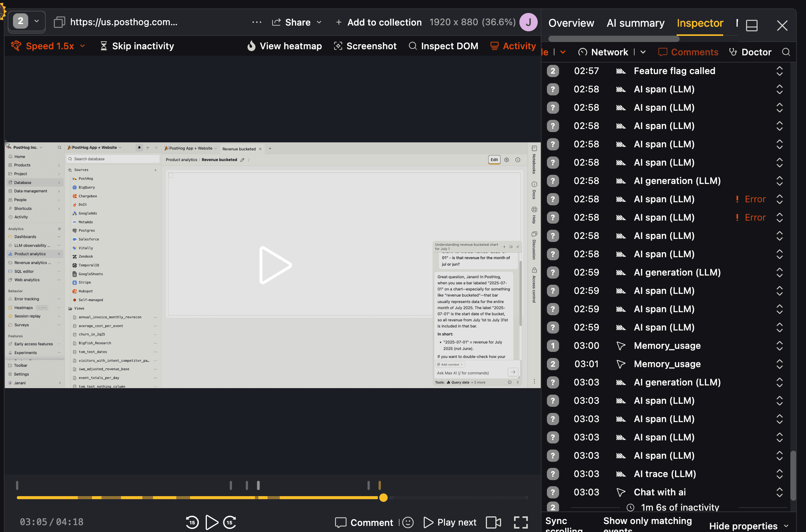Viewport: 806px width, 532px height.
Task: Click the orange timeline marker above the playhead
Action: [379, 485]
